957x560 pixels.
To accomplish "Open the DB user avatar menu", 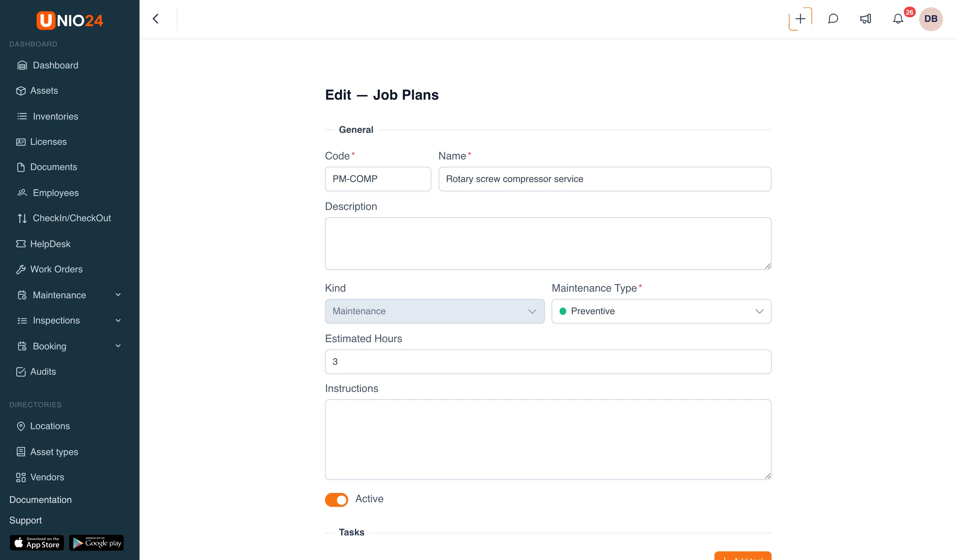I will pos(930,19).
